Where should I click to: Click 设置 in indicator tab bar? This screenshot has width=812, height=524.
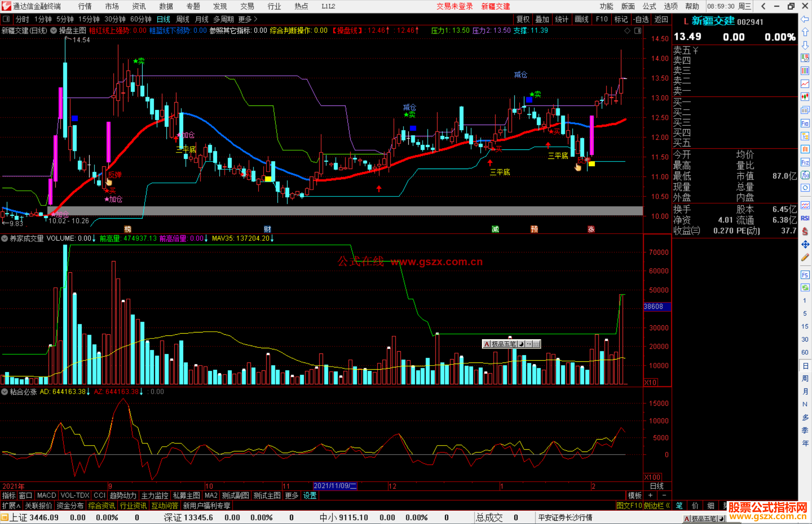coord(310,496)
